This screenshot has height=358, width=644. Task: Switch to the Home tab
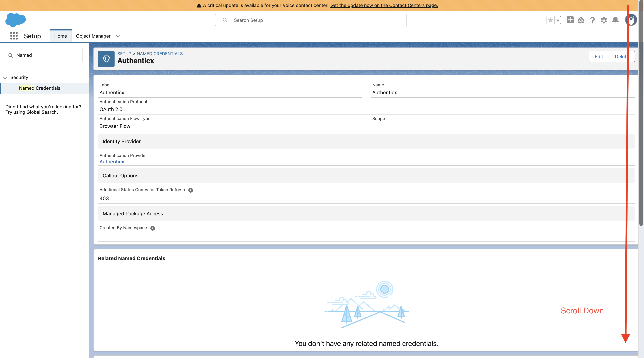coord(60,36)
